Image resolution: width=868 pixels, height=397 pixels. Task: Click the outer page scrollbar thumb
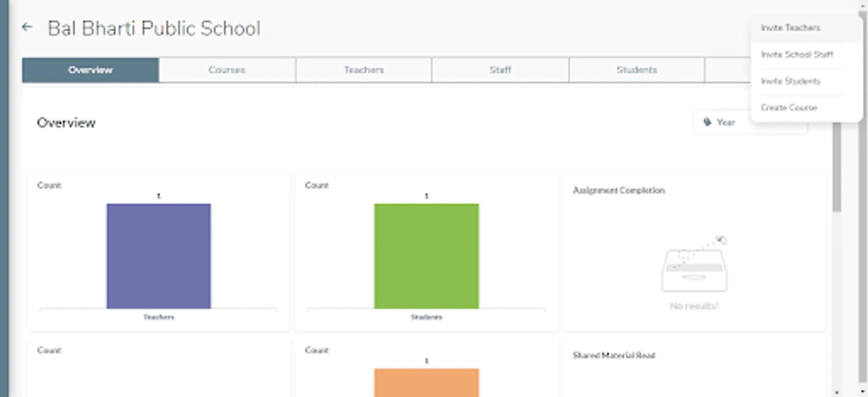(863, 196)
